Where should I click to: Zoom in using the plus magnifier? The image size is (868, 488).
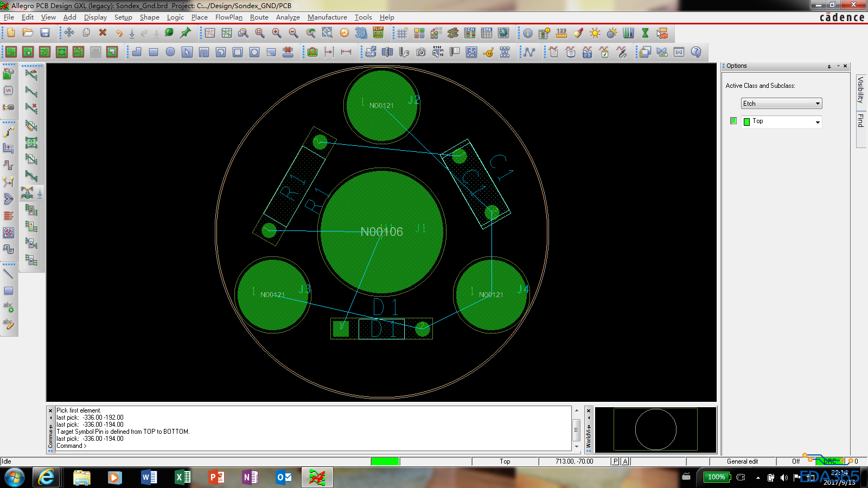[277, 33]
